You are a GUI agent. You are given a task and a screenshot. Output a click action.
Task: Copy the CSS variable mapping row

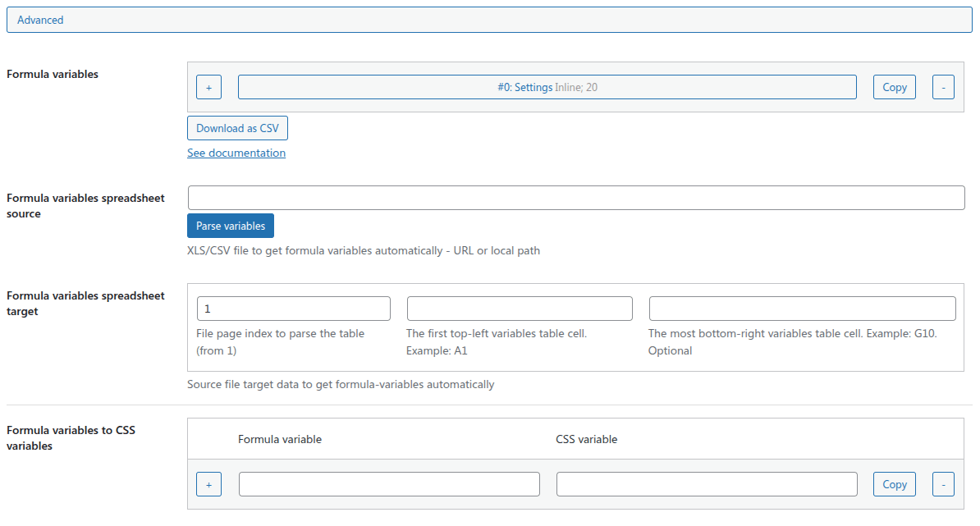coord(894,484)
